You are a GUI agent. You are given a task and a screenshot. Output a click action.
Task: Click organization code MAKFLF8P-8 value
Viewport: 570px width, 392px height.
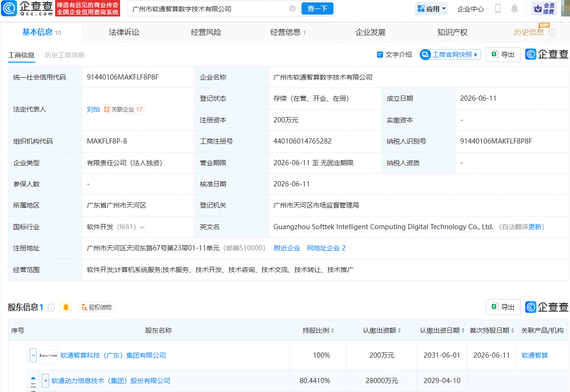tap(107, 141)
